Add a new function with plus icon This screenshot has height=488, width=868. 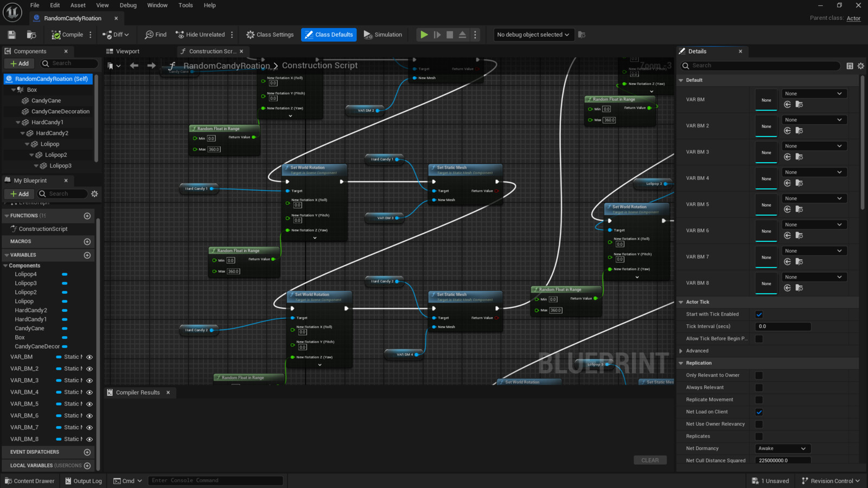(x=87, y=216)
